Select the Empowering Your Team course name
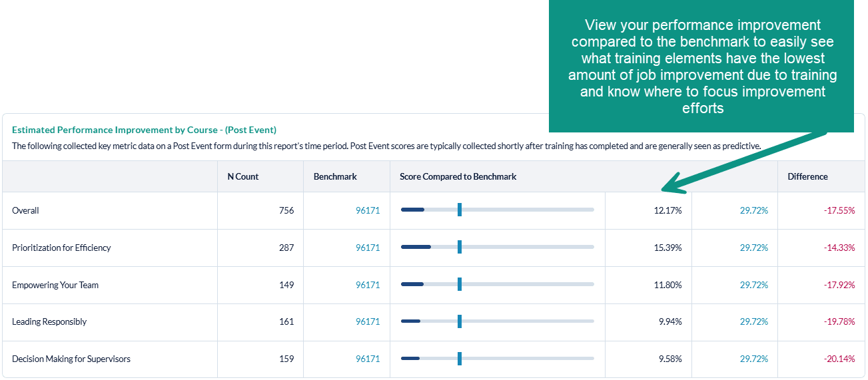The image size is (868, 380). (x=55, y=285)
